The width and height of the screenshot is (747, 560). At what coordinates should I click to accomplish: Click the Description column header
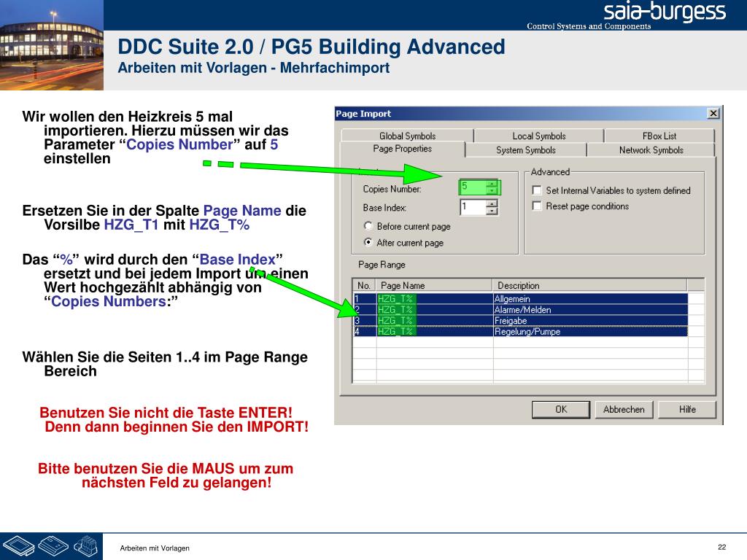[x=589, y=285]
